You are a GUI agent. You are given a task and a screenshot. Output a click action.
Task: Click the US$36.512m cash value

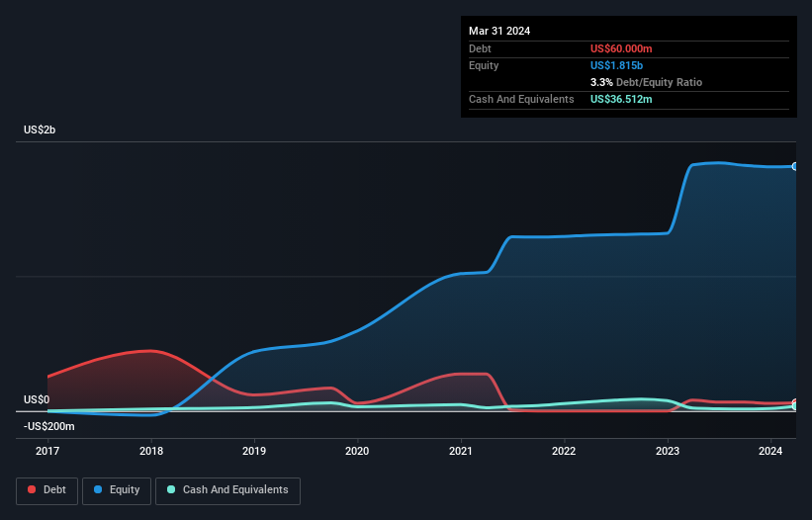click(x=621, y=99)
